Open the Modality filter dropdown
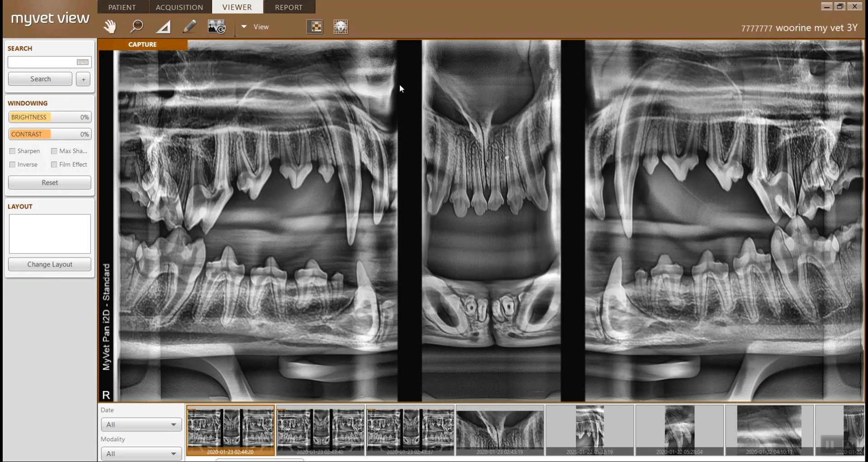This screenshot has width=868, height=462. (x=141, y=453)
